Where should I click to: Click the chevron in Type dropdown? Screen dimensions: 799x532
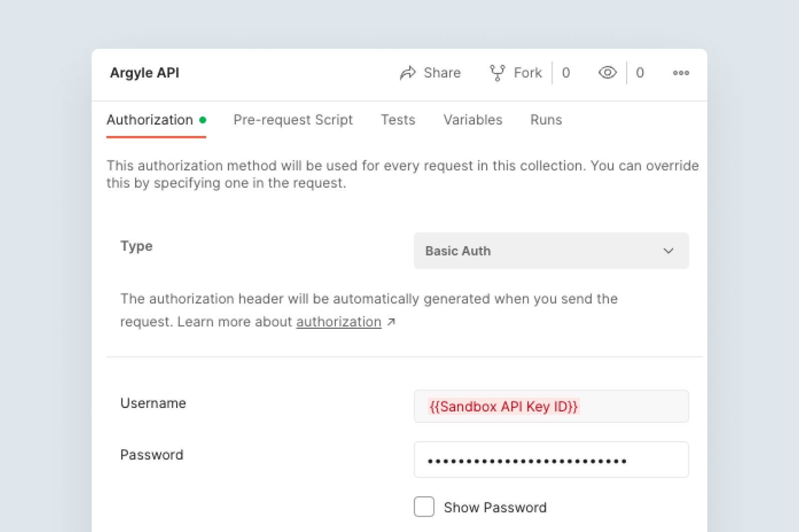click(x=668, y=251)
